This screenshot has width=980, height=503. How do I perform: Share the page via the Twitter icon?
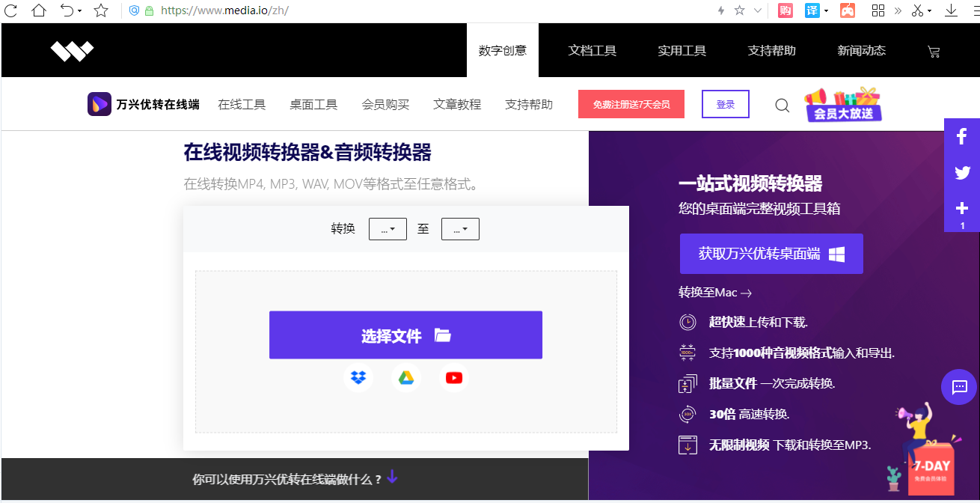962,173
